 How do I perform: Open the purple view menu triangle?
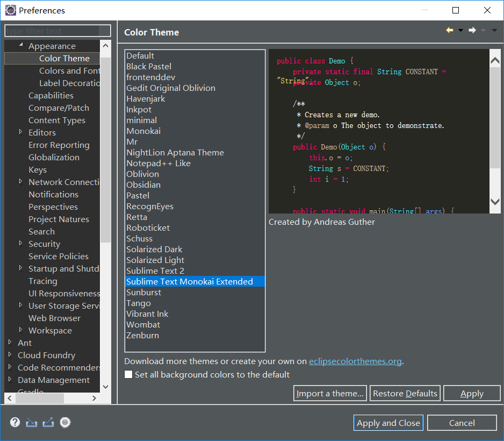point(494,30)
